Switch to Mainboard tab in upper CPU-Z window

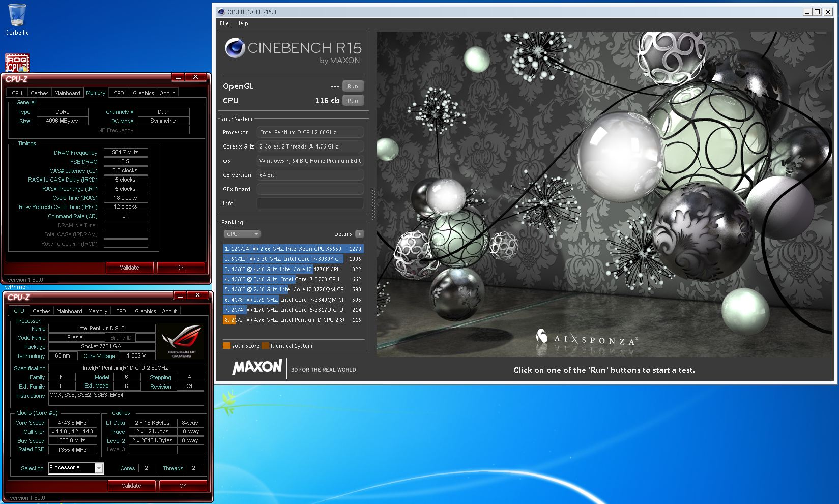coord(67,93)
